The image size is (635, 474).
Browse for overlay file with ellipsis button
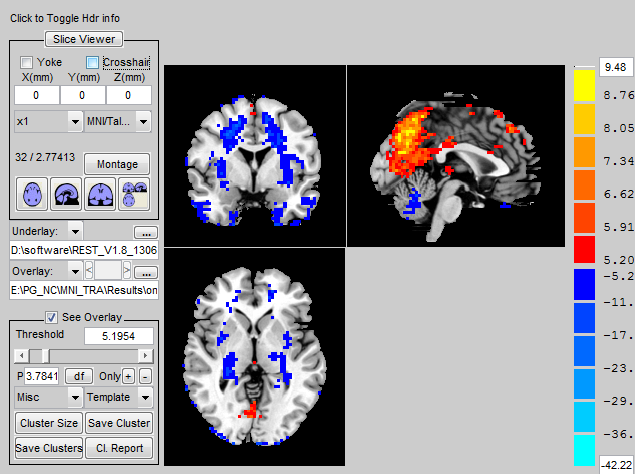tap(146, 272)
